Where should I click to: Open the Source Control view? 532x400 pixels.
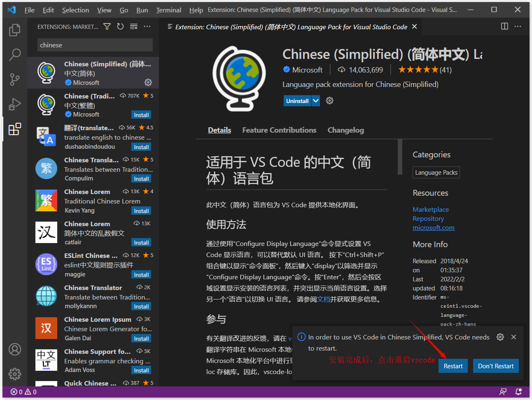[15, 79]
